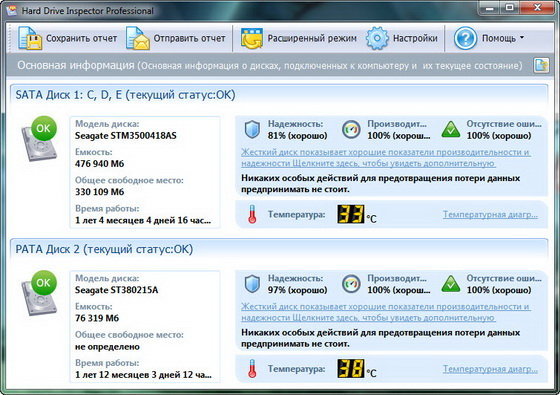Click the reliability shield icon for Disk 1

click(x=252, y=129)
